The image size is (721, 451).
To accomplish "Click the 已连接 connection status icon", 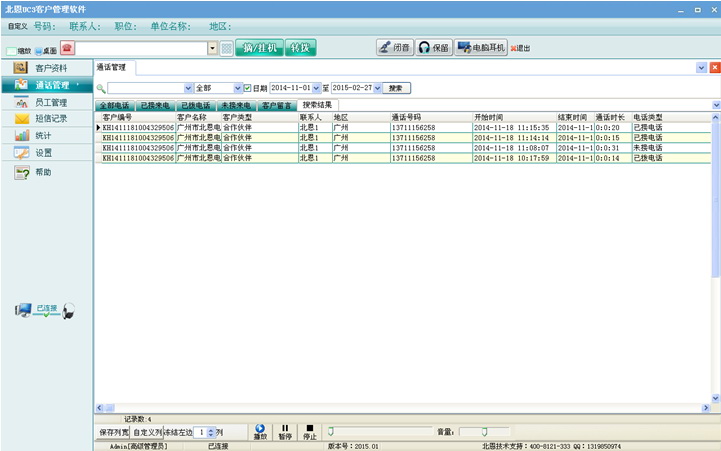I will tap(45, 310).
